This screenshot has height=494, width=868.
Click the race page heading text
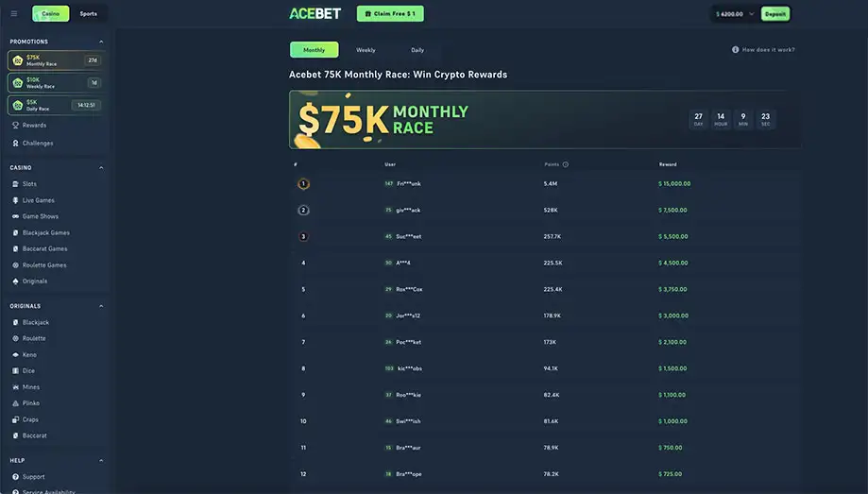pos(398,75)
